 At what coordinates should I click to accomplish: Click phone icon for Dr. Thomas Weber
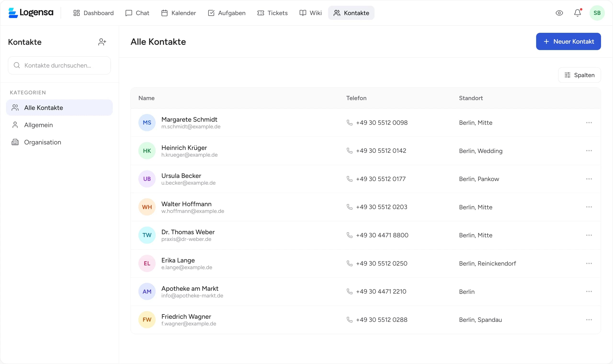(x=349, y=235)
